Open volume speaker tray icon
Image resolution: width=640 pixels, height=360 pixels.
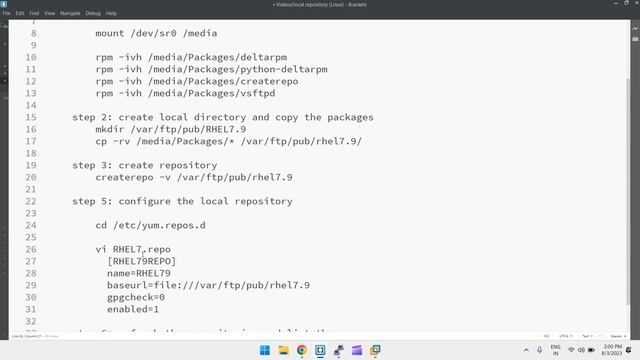pos(581,350)
